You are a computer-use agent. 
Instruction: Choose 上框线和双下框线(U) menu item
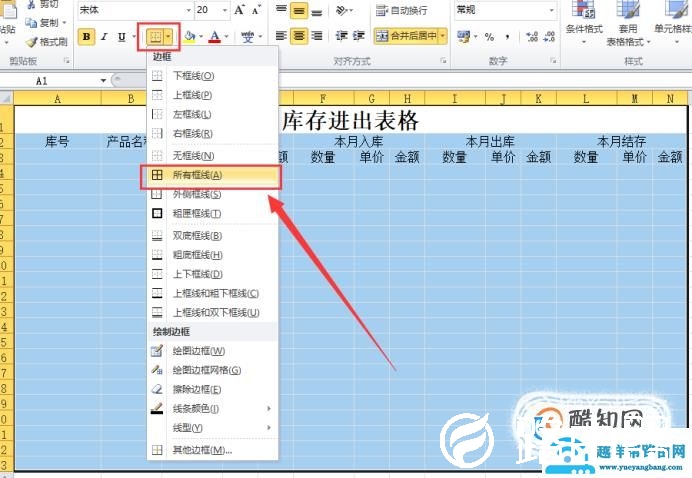[213, 312]
